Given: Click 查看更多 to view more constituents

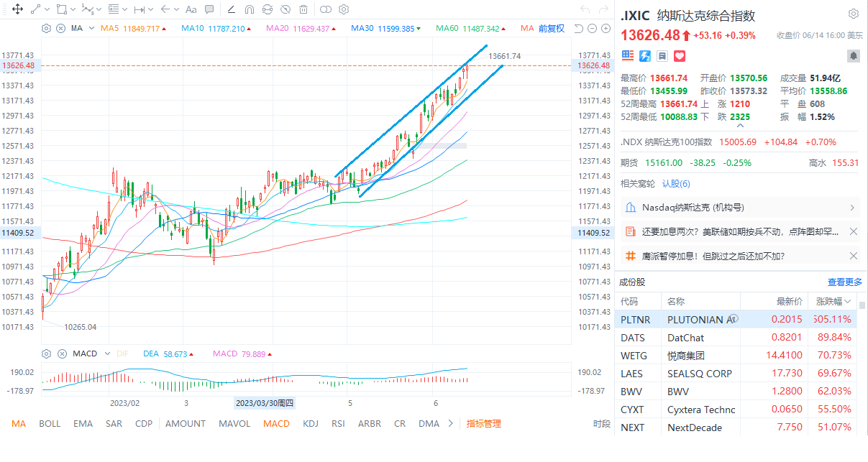Looking at the screenshot, I should pyautogui.click(x=844, y=282).
